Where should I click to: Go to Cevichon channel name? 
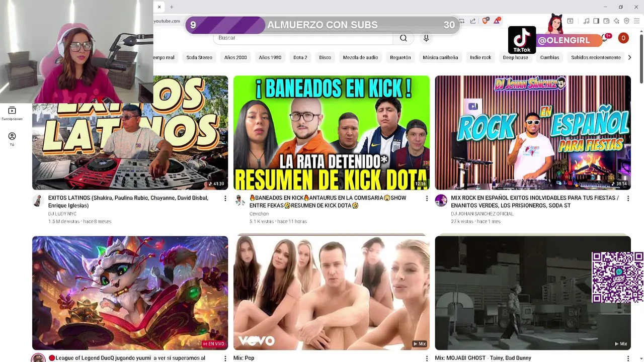(259, 214)
